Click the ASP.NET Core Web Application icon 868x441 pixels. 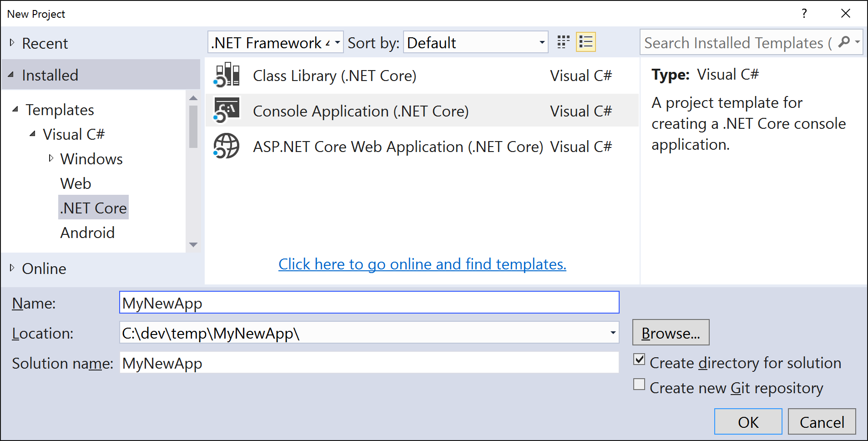click(x=227, y=146)
